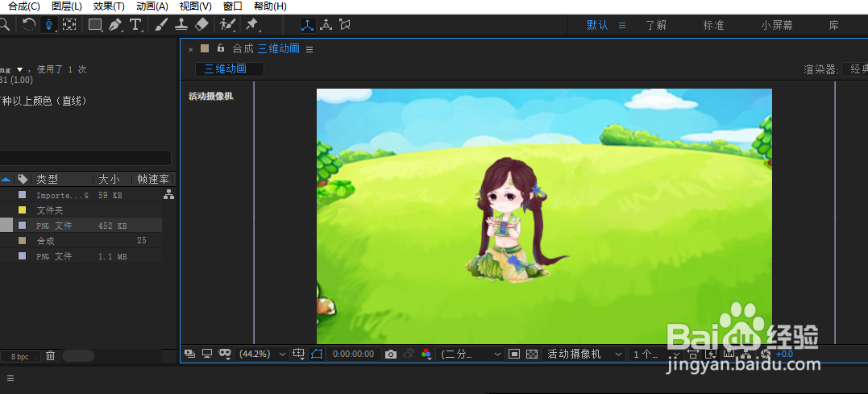Toggle the composition viewer lock icon
The image size is (868, 394).
[x=220, y=48]
